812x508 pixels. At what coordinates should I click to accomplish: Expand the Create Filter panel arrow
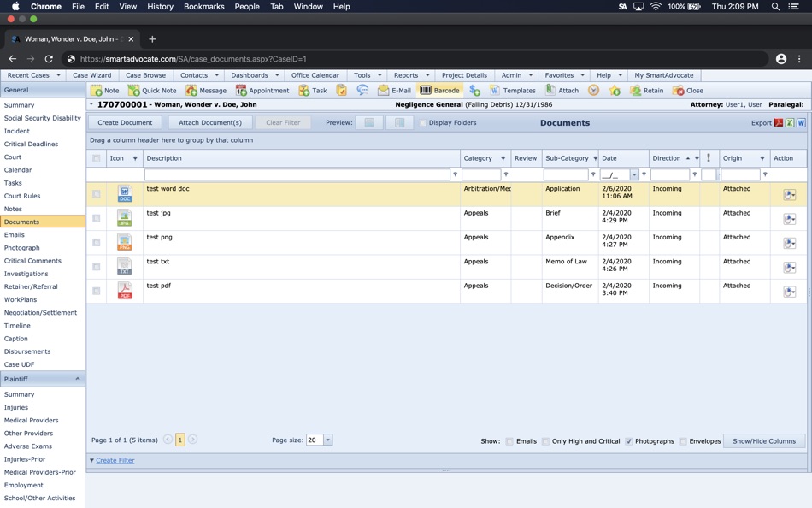click(91, 460)
